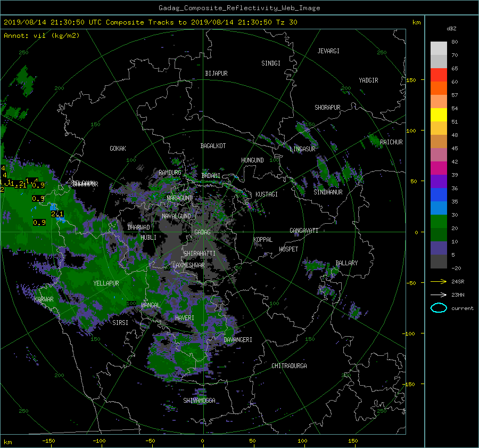Click the dBZ legend heading
This screenshot has width=479, height=448.
point(451,28)
